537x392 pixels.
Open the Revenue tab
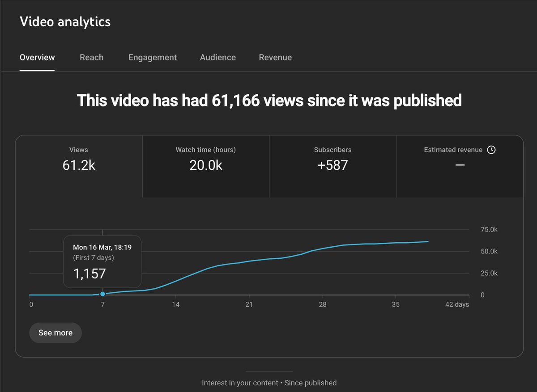(x=275, y=57)
